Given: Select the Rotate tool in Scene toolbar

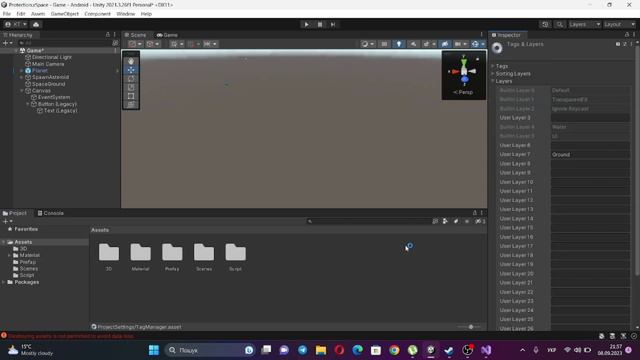Looking at the screenshot, I should (131, 78).
